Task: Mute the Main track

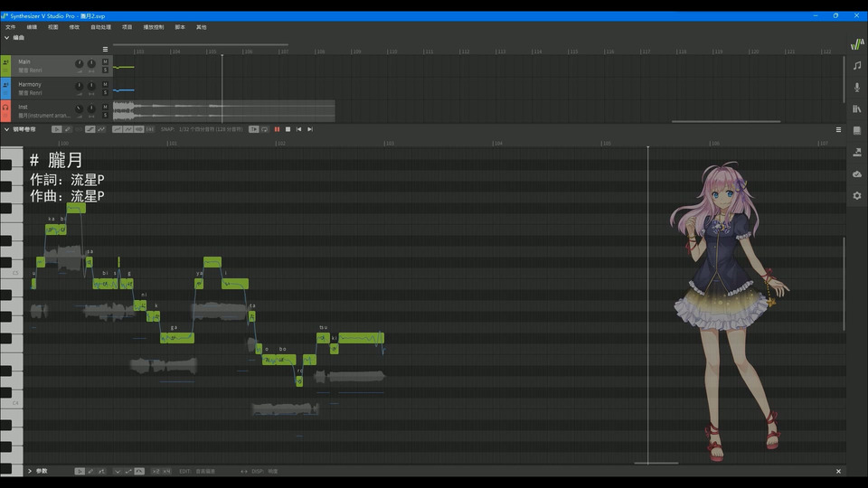Action: [105, 61]
